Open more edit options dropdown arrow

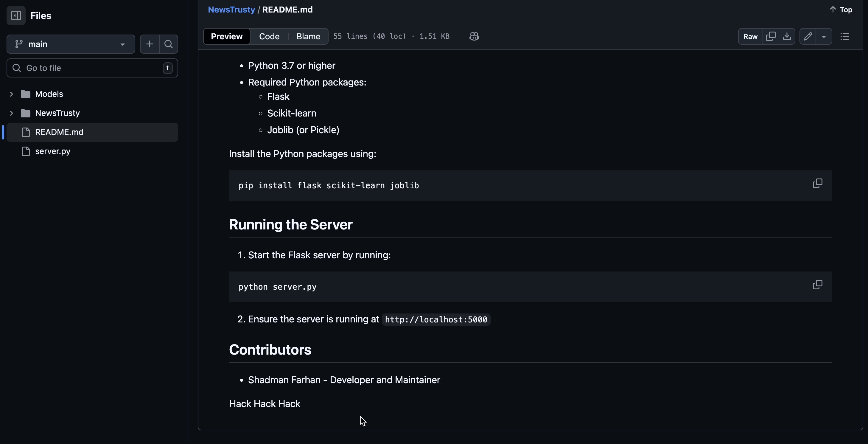coord(824,36)
